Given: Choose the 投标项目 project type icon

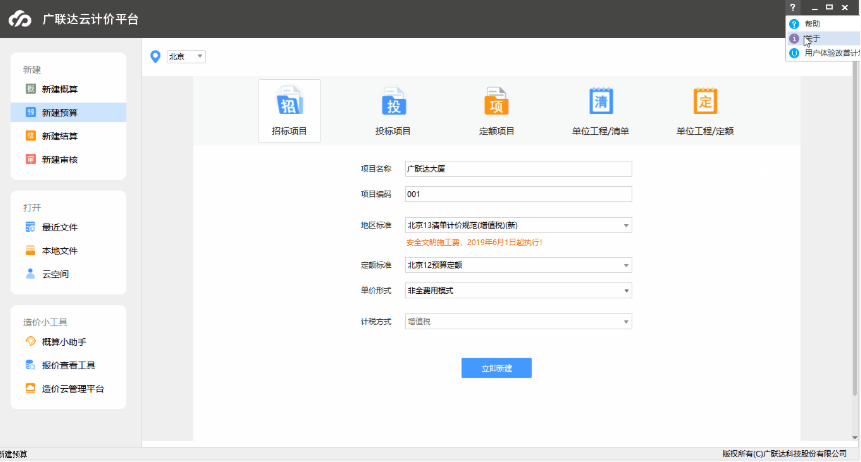Looking at the screenshot, I should point(393,105).
